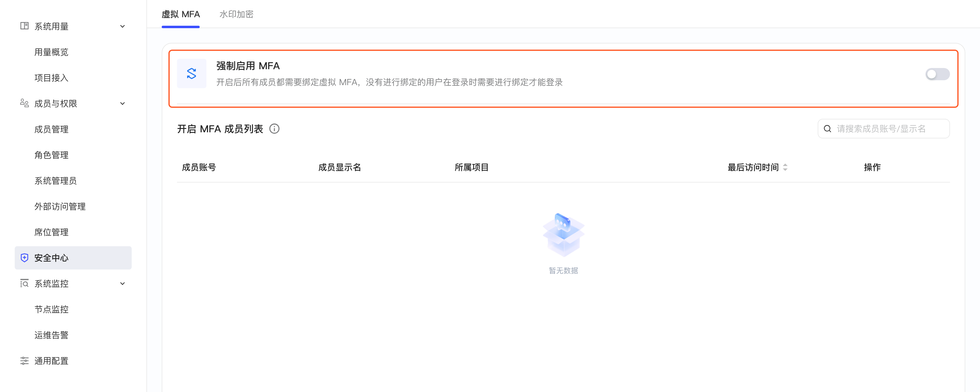The width and height of the screenshot is (980, 392).
Task: Open 运维告警 page
Action: (51, 335)
